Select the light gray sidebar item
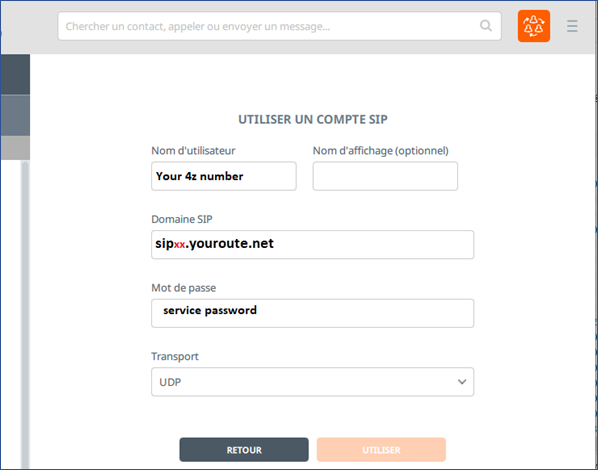598x470 pixels. [x=15, y=148]
